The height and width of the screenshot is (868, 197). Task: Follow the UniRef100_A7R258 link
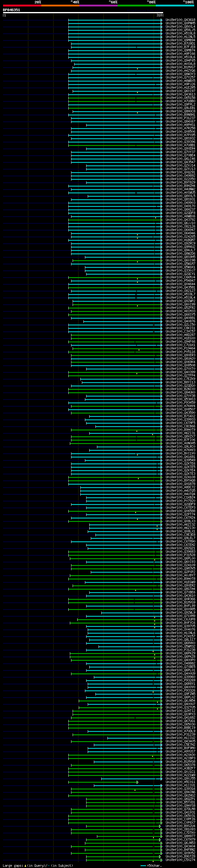pos(180,128)
